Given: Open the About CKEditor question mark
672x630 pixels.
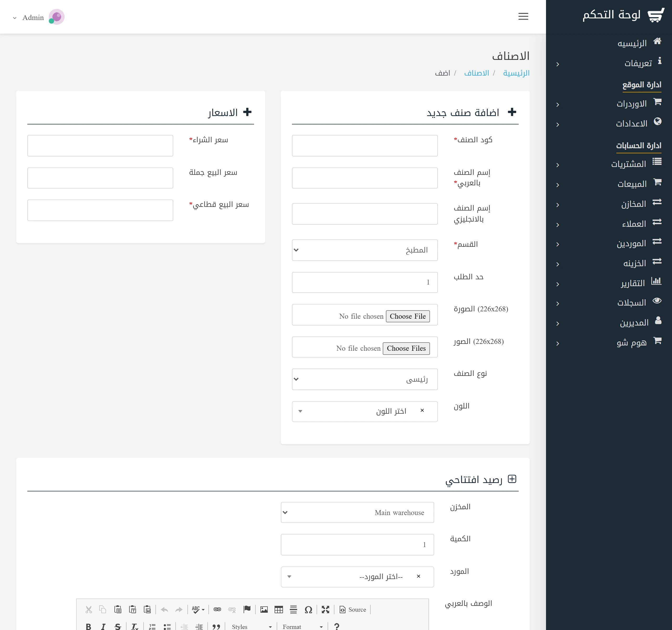Looking at the screenshot, I should point(336,626).
